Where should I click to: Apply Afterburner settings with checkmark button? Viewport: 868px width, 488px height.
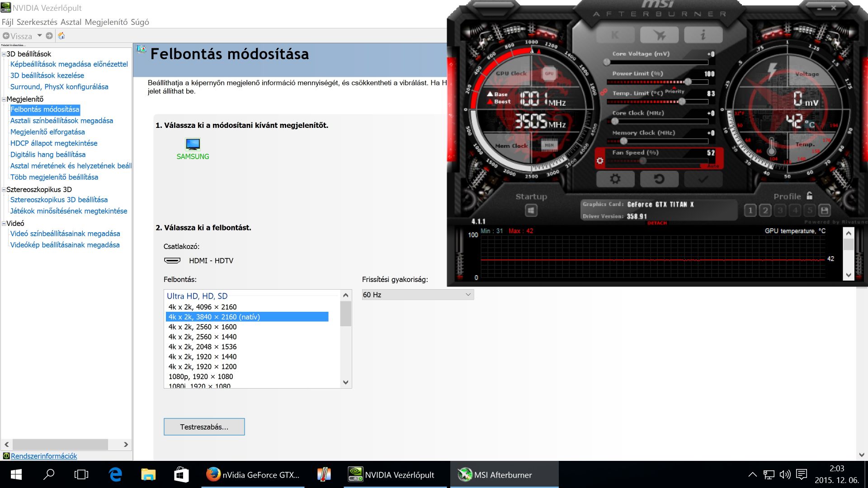coord(703,179)
